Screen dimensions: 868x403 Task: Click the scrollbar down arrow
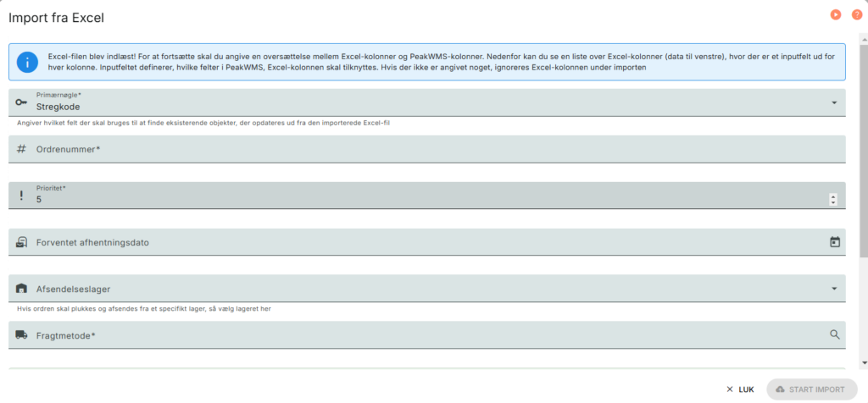(x=864, y=363)
